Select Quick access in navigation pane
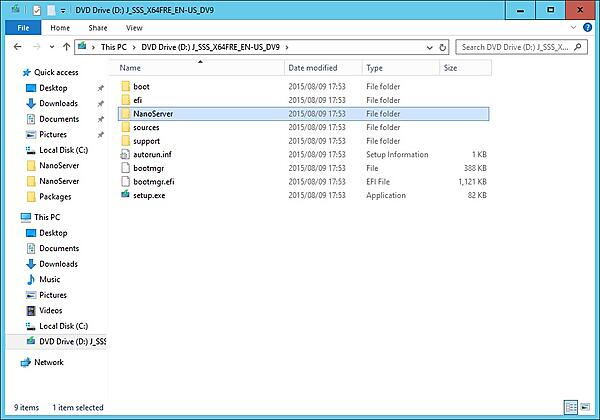This screenshot has width=600, height=420. pyautogui.click(x=56, y=72)
